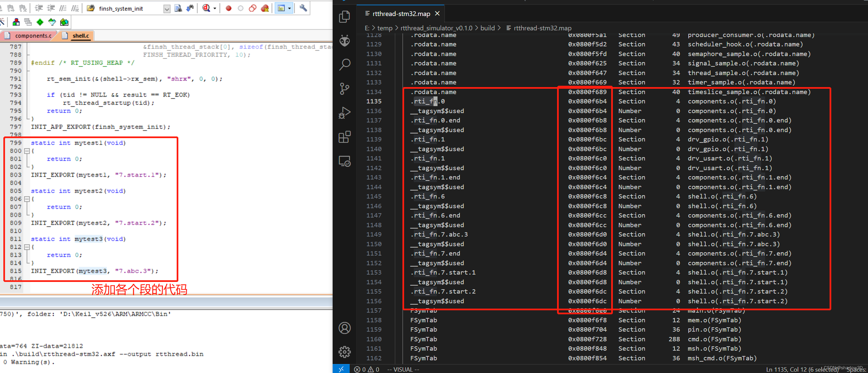
Task: Open the Manage gear menu
Action: pyautogui.click(x=344, y=352)
